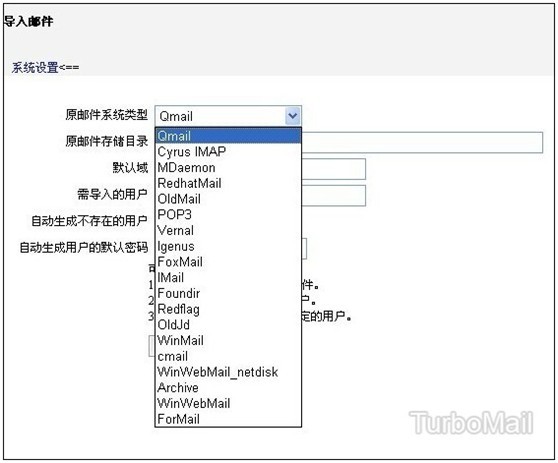Select OldJd option

[x=228, y=325]
